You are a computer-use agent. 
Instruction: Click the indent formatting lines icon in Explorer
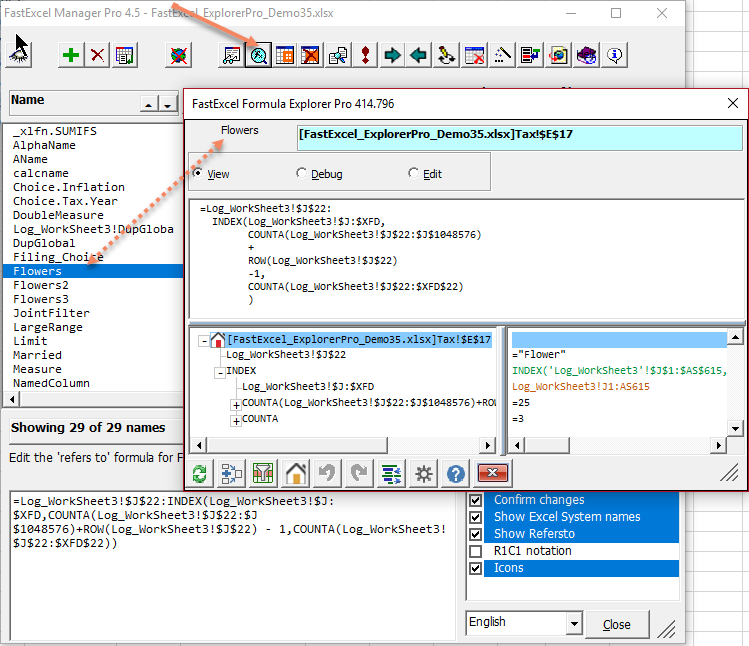(392, 474)
